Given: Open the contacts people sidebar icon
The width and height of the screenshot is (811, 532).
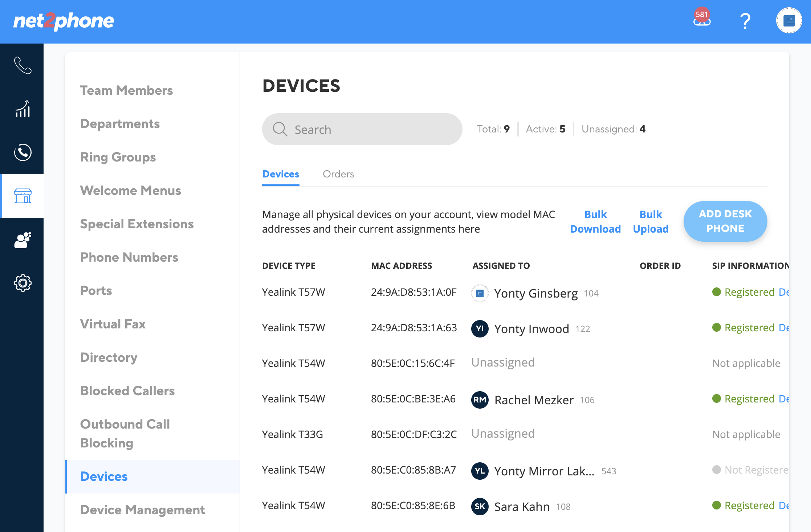Looking at the screenshot, I should coord(23,240).
